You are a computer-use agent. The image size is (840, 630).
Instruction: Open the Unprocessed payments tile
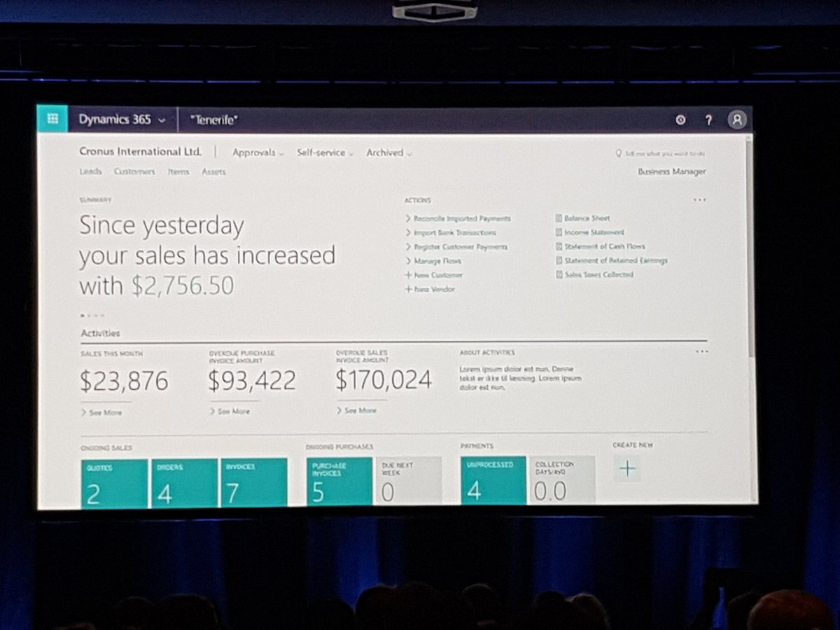click(x=493, y=480)
